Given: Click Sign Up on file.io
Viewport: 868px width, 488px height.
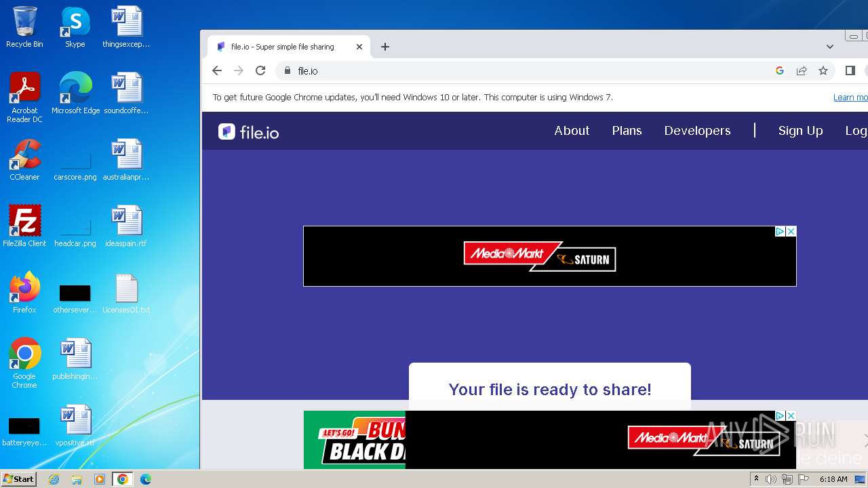Looking at the screenshot, I should (800, 131).
